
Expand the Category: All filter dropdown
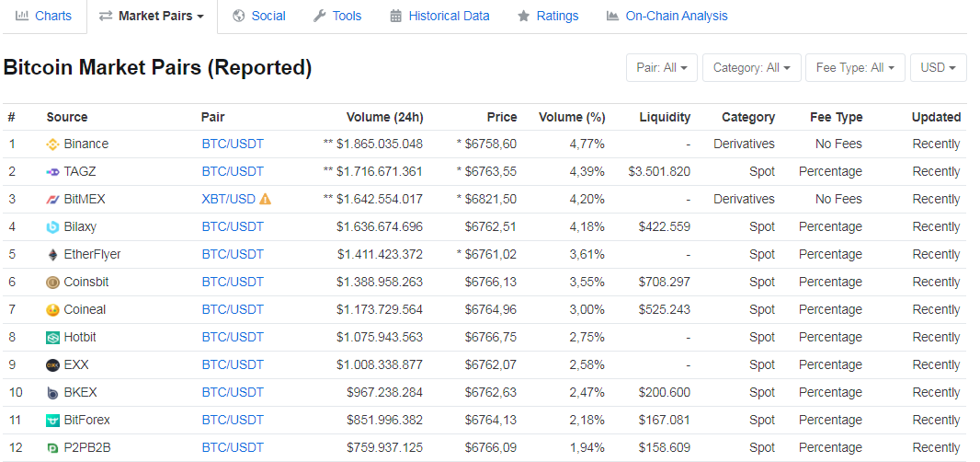pos(751,68)
